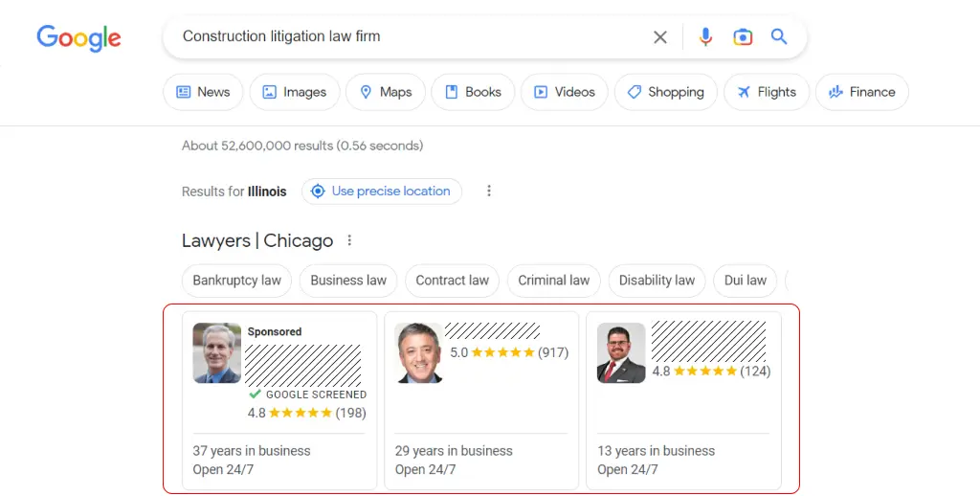Select the Disability law filter chip
Viewport: 980px width, 496px height.
(657, 281)
